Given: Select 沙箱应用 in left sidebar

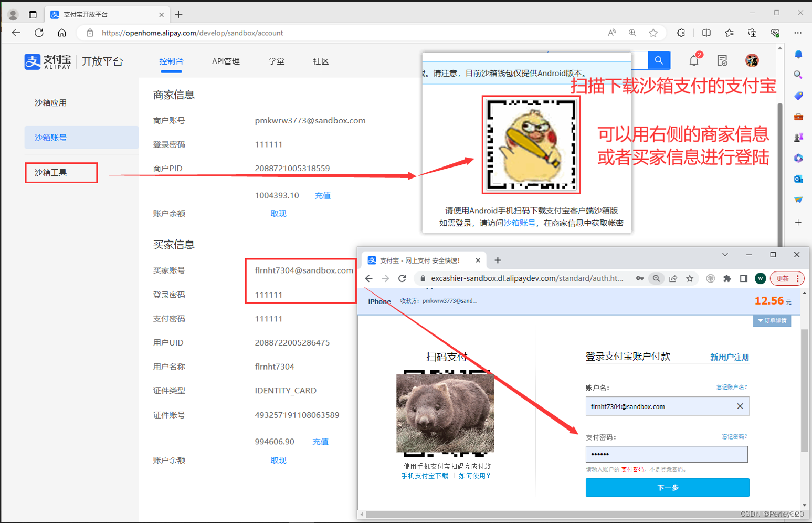Looking at the screenshot, I should pyautogui.click(x=50, y=103).
